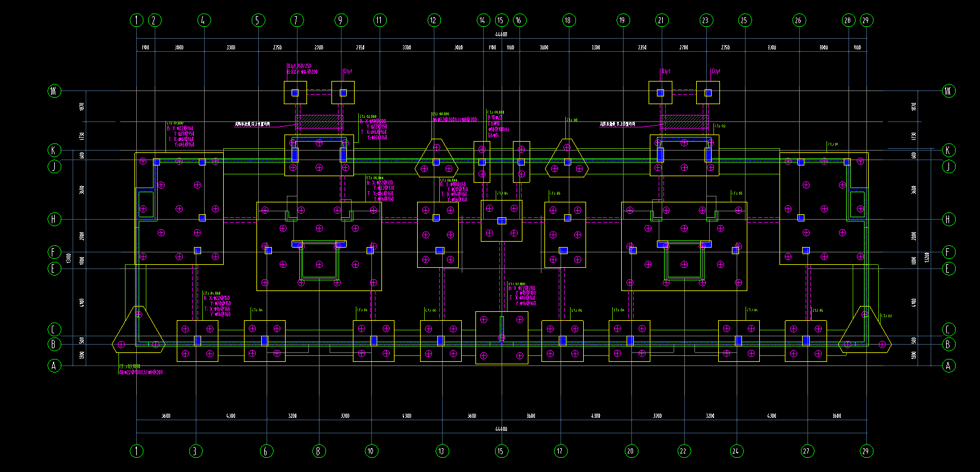Image resolution: width=980 pixels, height=472 pixels.
Task: Click grid axis bubble 13
Action: point(442,451)
